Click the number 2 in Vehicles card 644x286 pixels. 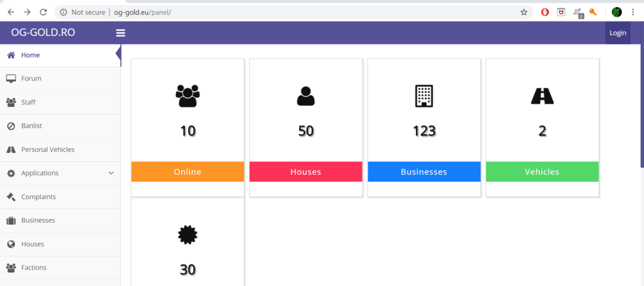point(542,131)
